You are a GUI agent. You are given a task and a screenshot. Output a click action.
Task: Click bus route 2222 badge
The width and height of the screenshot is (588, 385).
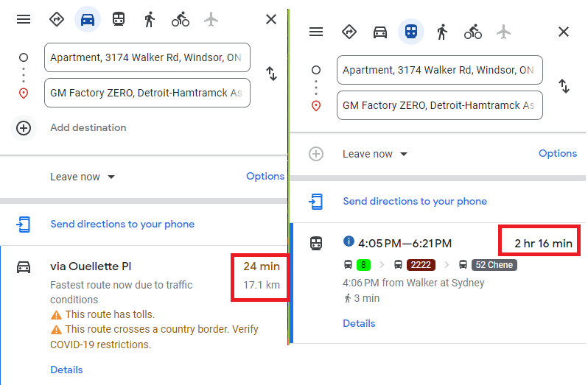(421, 265)
